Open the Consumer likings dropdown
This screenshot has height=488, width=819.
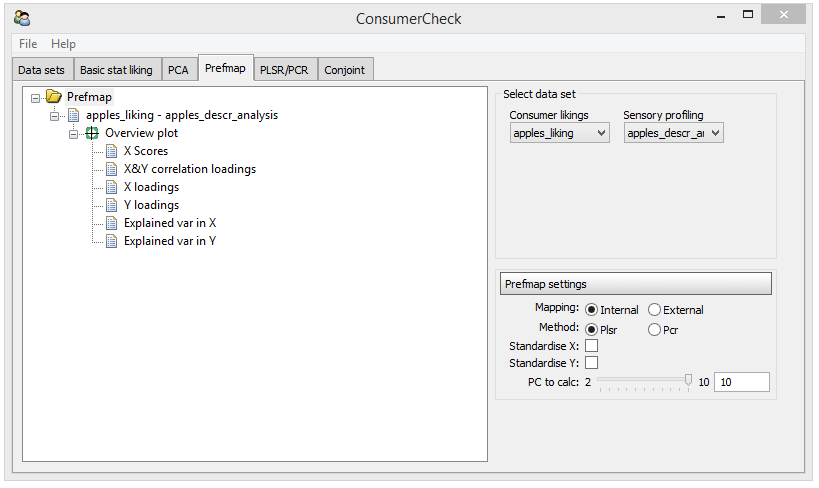[x=559, y=133]
